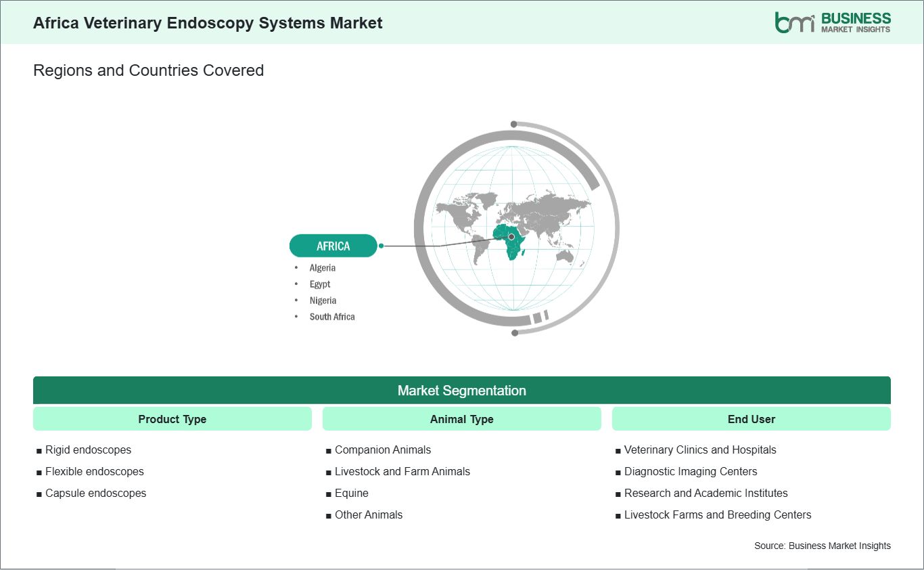
Task: Click 'Rigid endoscopes' in Product Type
Action: tap(88, 450)
